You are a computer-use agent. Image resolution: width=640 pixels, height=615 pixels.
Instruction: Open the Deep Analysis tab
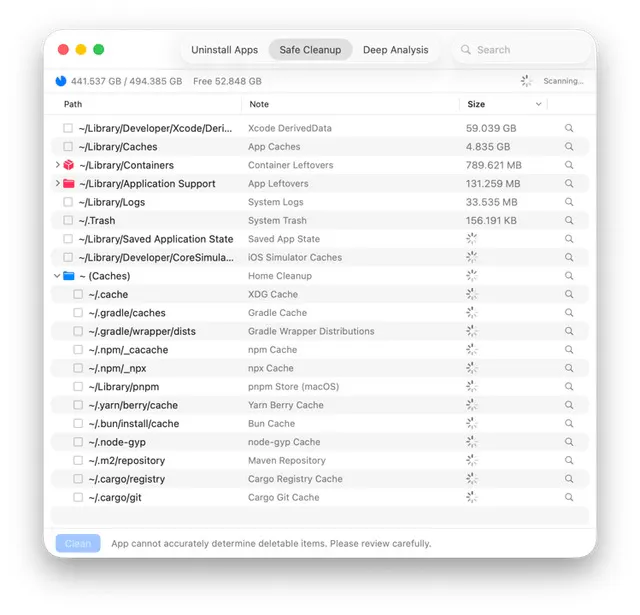396,50
